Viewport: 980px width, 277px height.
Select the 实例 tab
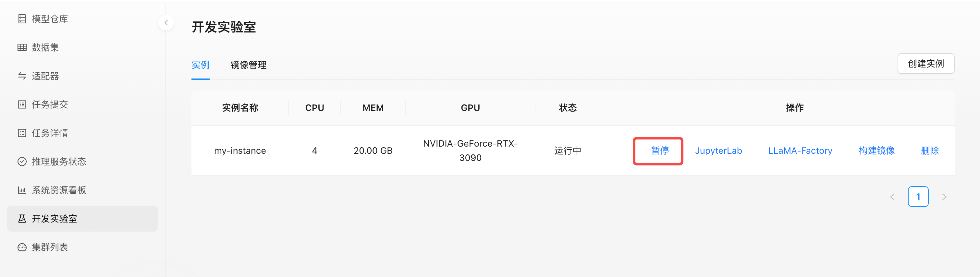pos(201,65)
